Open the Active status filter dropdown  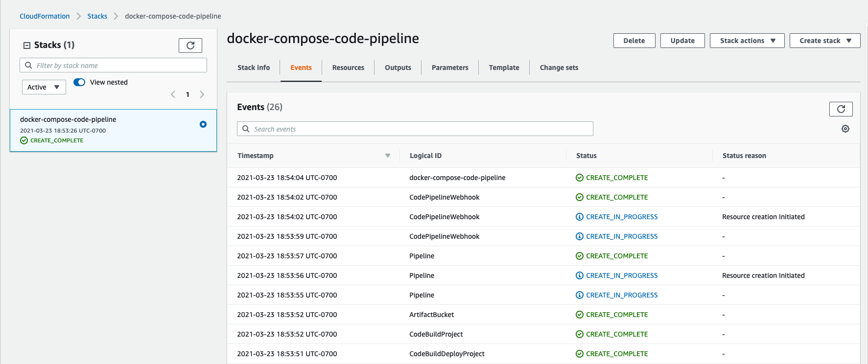pos(44,87)
